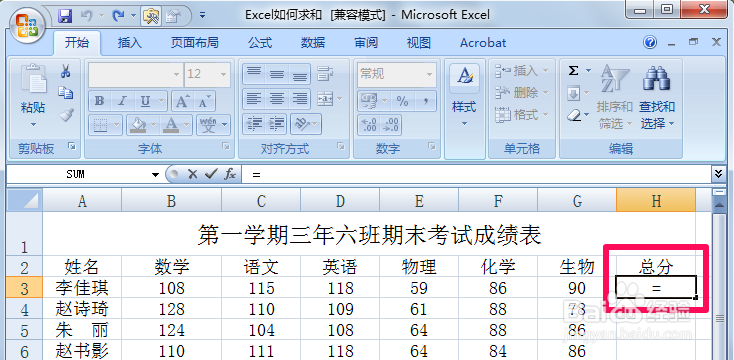Open Insert Function fx dialog
Screen dimensions: 734x360
pyautogui.click(x=230, y=174)
